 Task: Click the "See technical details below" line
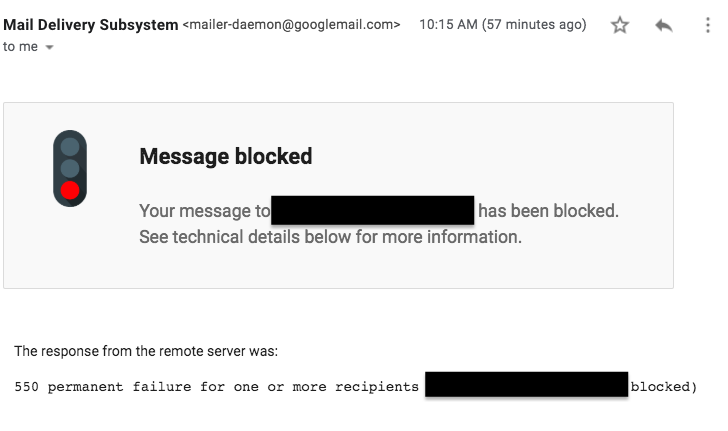click(x=330, y=237)
